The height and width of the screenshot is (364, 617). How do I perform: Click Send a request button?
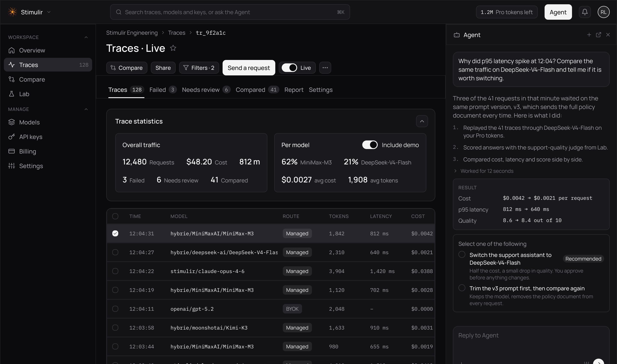249,68
